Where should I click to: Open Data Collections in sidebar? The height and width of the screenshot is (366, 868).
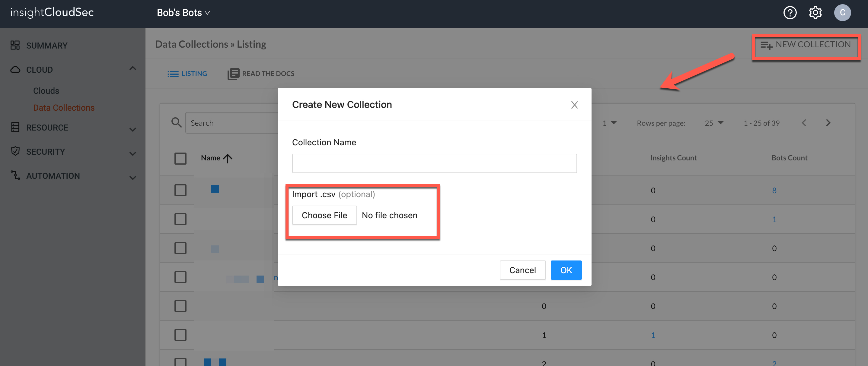coord(64,108)
